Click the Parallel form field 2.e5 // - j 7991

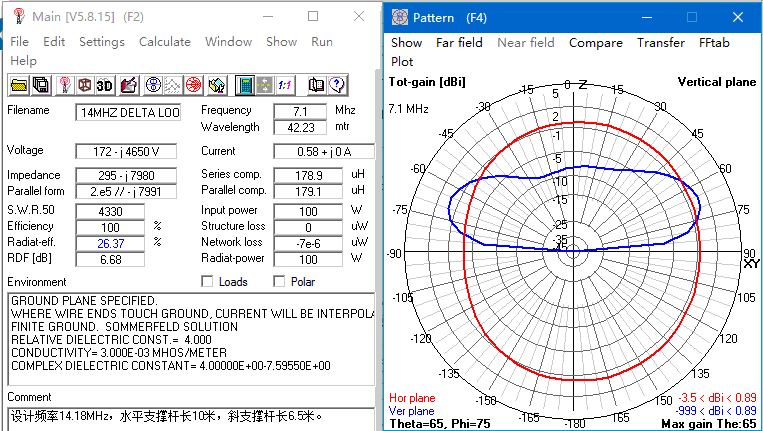126,191
